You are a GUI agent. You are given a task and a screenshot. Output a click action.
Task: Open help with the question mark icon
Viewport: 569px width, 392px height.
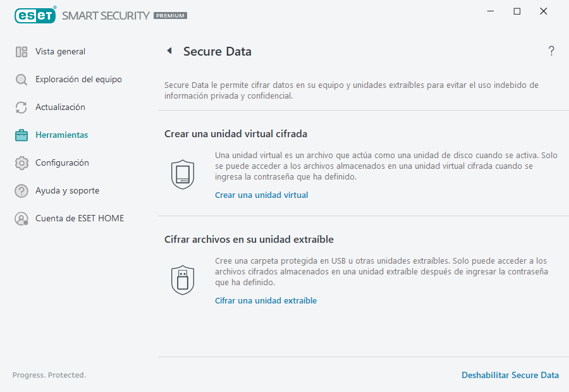pyautogui.click(x=551, y=51)
